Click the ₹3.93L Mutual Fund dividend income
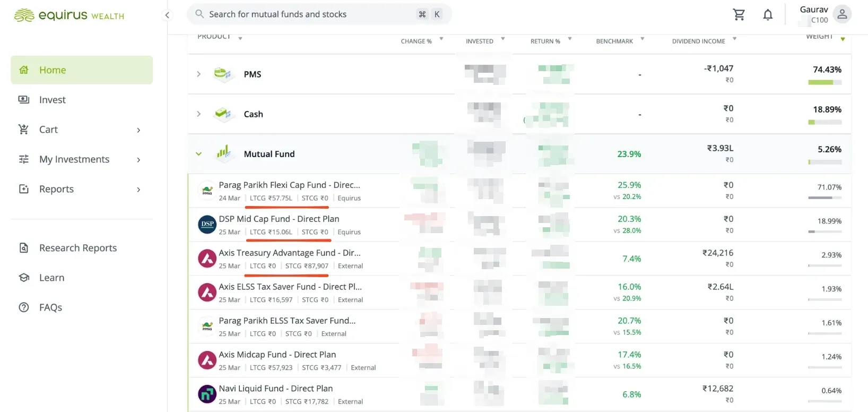868x412 pixels. pos(720,148)
